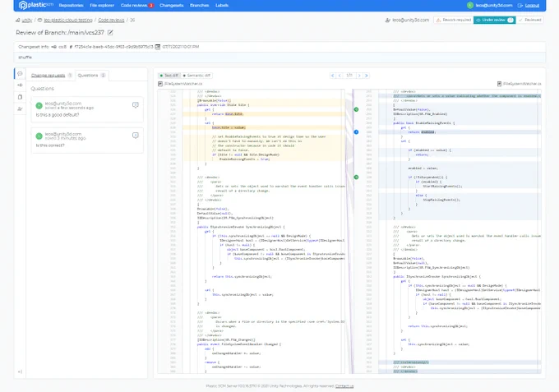Select the Text diff mode
This screenshot has width=559, height=392.
(169, 76)
